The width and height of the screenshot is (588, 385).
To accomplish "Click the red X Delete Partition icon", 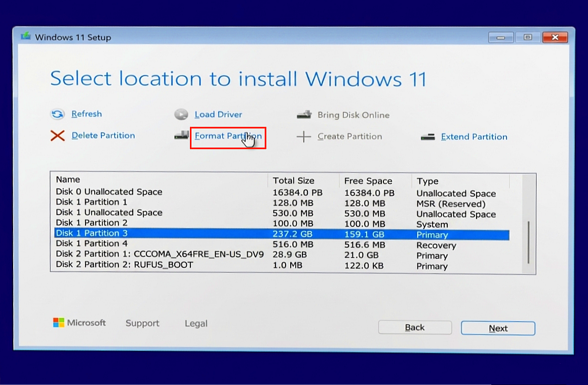I will click(x=57, y=136).
